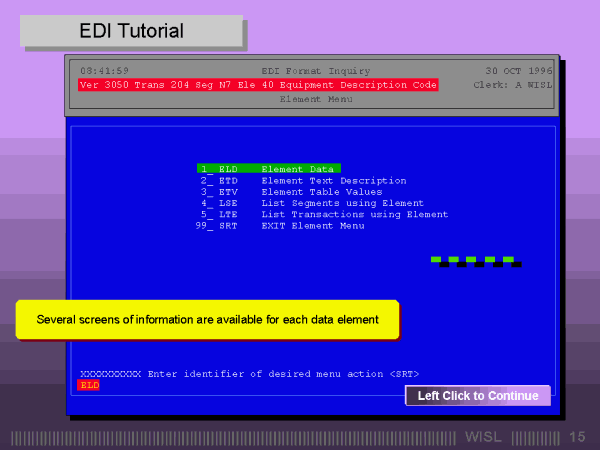Click the red Ver 3050 Trans 204 bar

(258, 85)
